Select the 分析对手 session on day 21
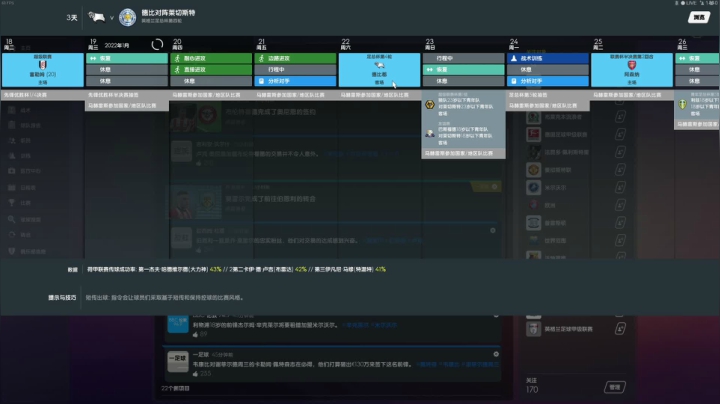720x404 pixels. pyautogui.click(x=295, y=81)
